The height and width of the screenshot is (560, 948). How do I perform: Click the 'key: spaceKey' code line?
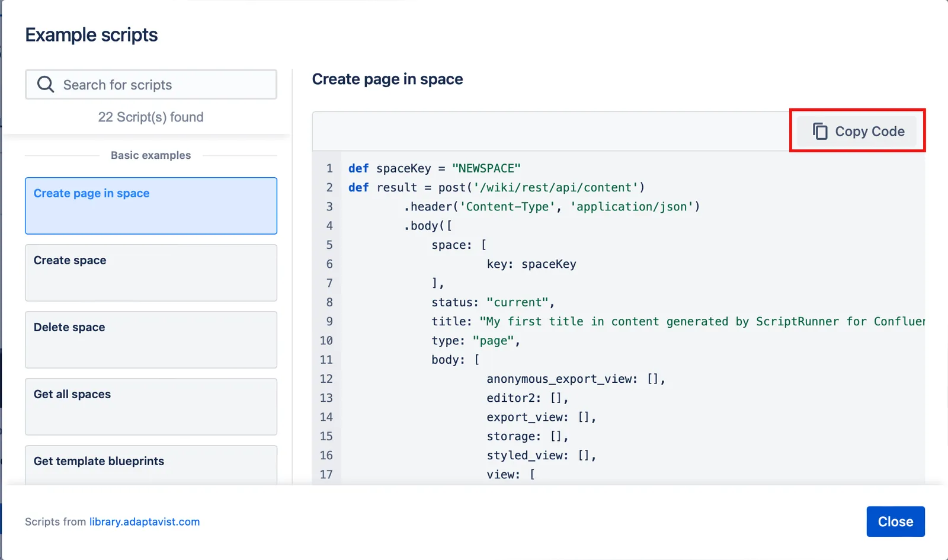[x=531, y=264]
